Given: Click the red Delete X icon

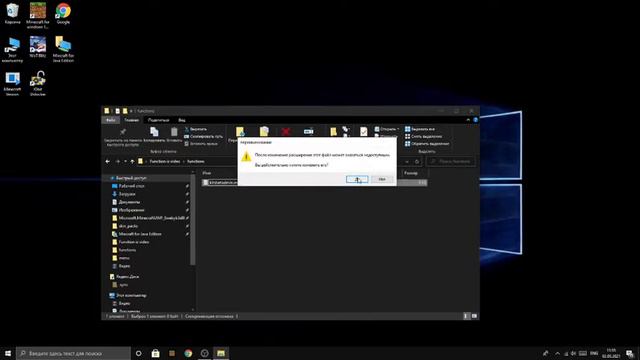Looking at the screenshot, I should [x=286, y=131].
